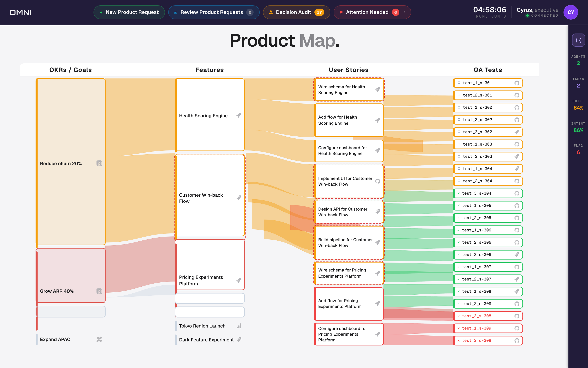Screen dimensions: 588x368
Task: Click GitHub icon on test_2_s-309
Action: pyautogui.click(x=517, y=340)
